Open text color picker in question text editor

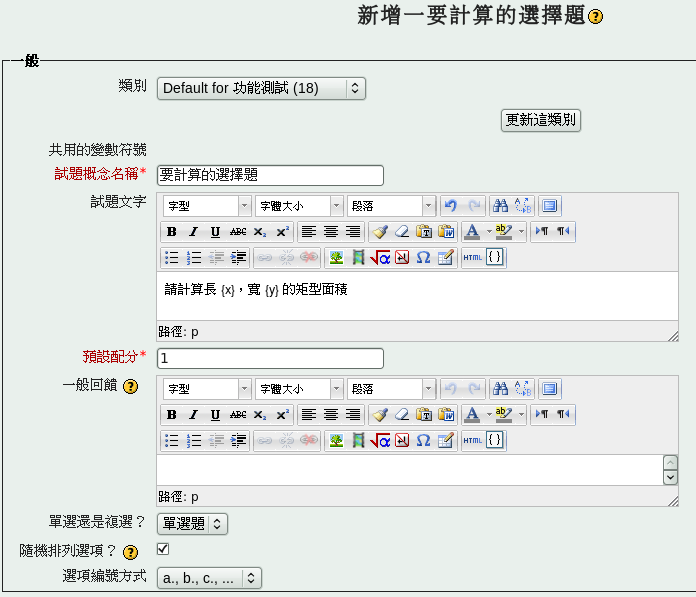(x=473, y=232)
